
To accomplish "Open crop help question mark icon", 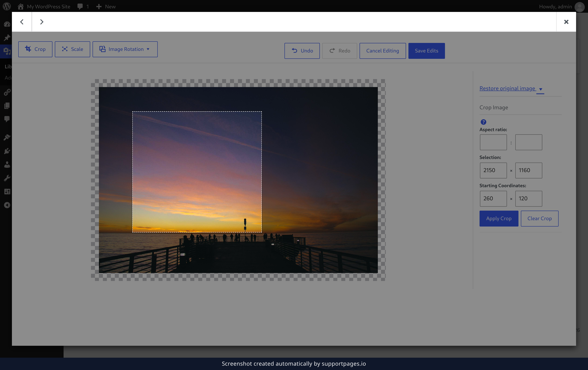I will pyautogui.click(x=483, y=122).
